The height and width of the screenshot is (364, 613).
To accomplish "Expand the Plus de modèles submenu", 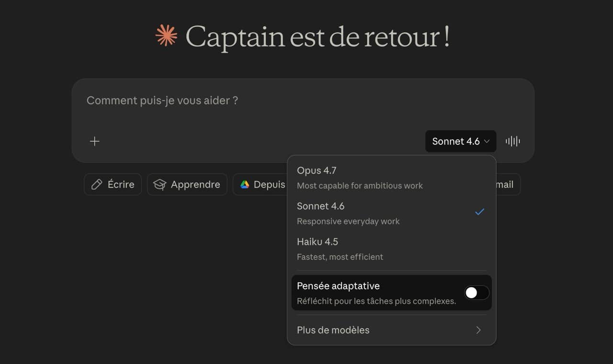I will click(392, 330).
